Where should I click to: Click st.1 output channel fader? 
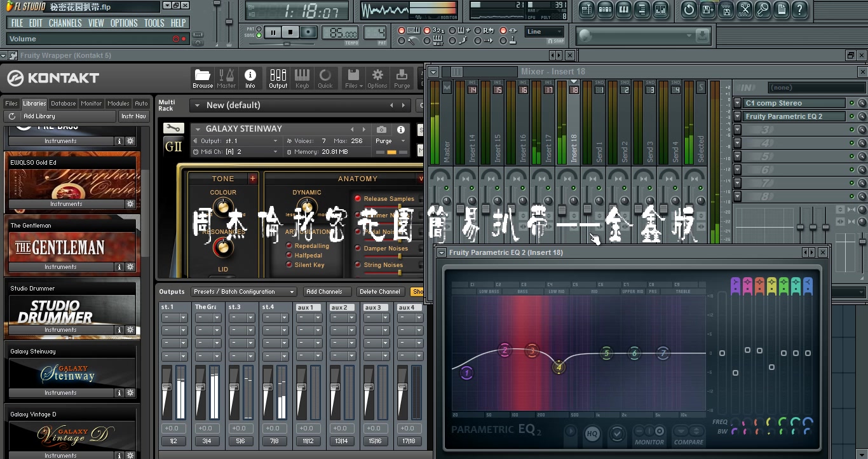point(166,387)
